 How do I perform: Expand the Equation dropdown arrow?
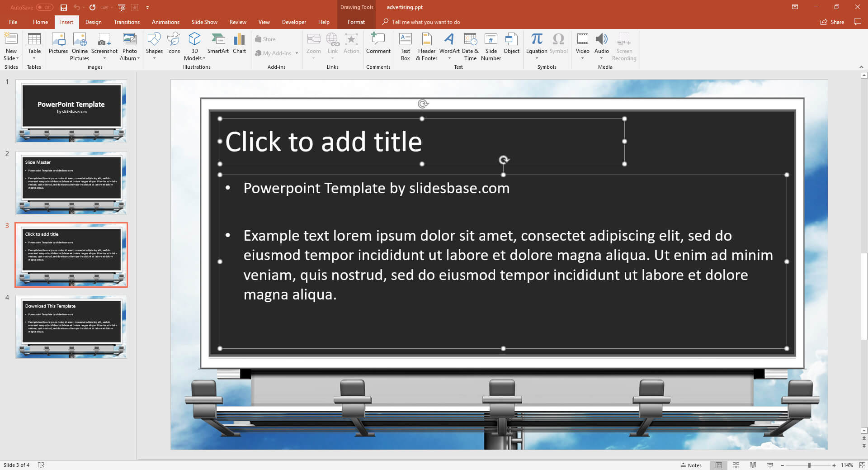coord(537,58)
